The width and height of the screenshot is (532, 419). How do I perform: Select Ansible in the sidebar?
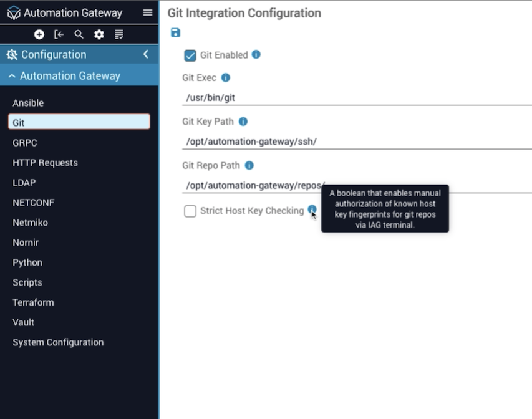28,103
